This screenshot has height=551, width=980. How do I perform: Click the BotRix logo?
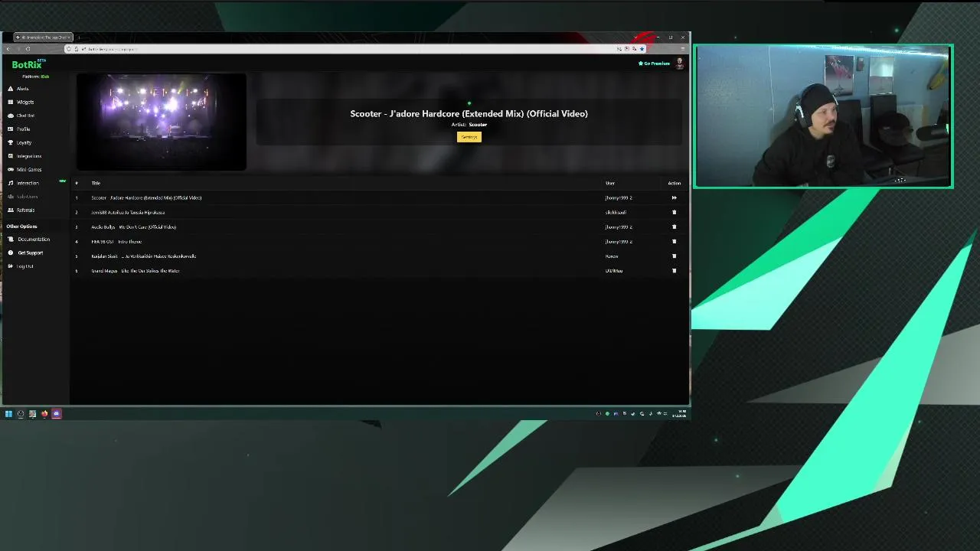[28, 65]
